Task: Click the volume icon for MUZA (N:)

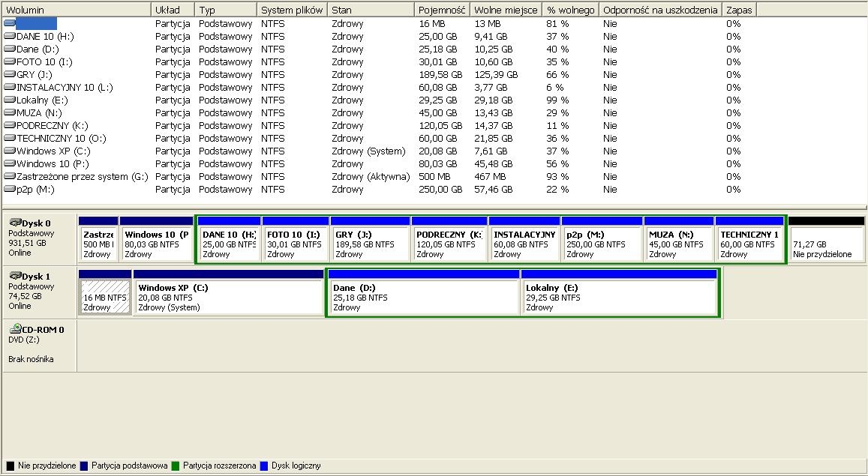Action: (x=10, y=112)
